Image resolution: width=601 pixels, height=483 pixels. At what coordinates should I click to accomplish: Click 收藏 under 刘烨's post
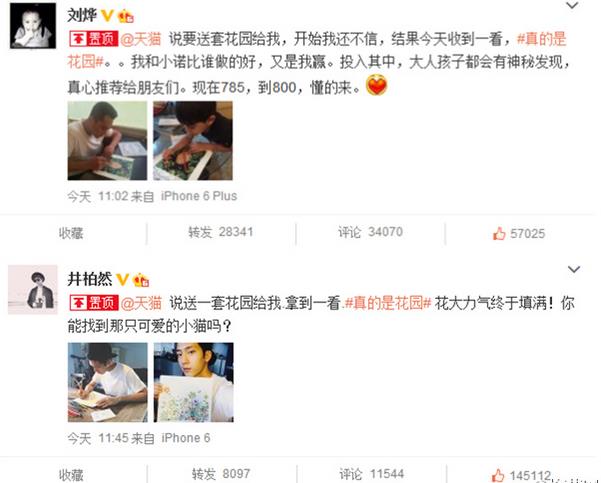[71, 233]
